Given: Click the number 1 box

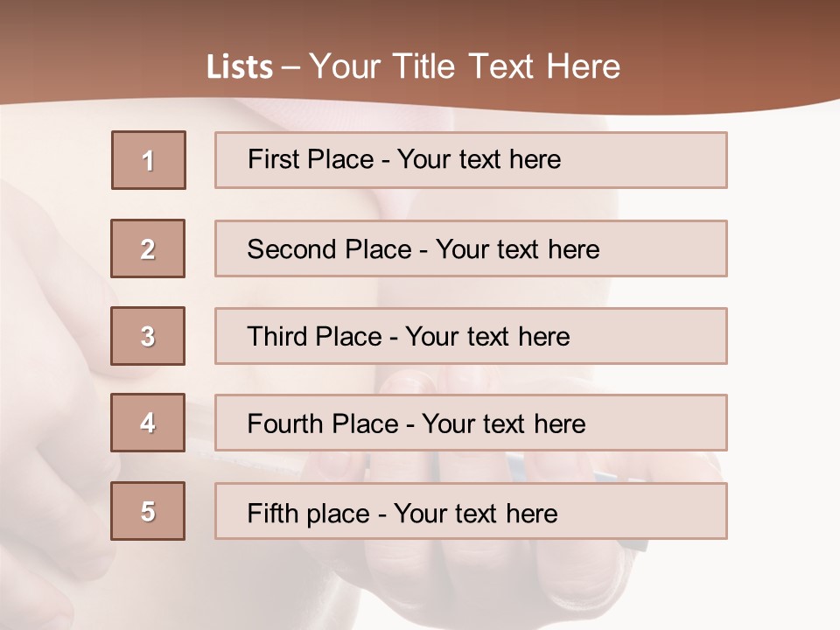Looking at the screenshot, I should click(149, 160).
